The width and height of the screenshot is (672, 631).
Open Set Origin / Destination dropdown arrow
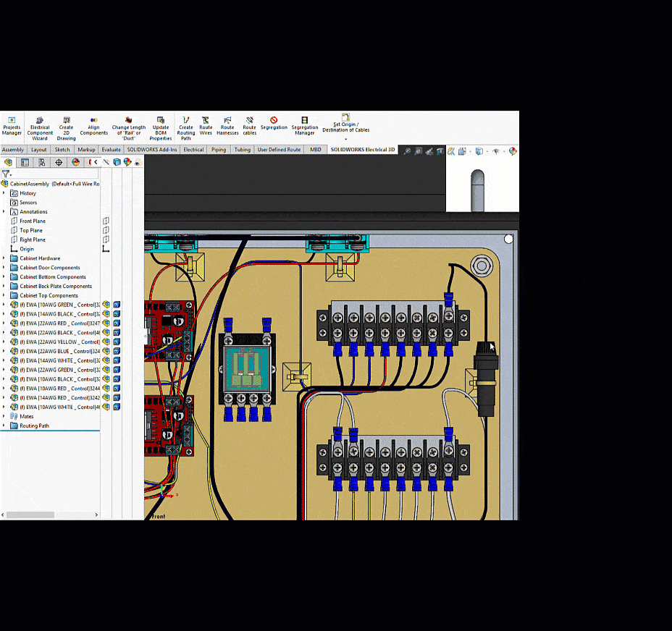(x=346, y=139)
